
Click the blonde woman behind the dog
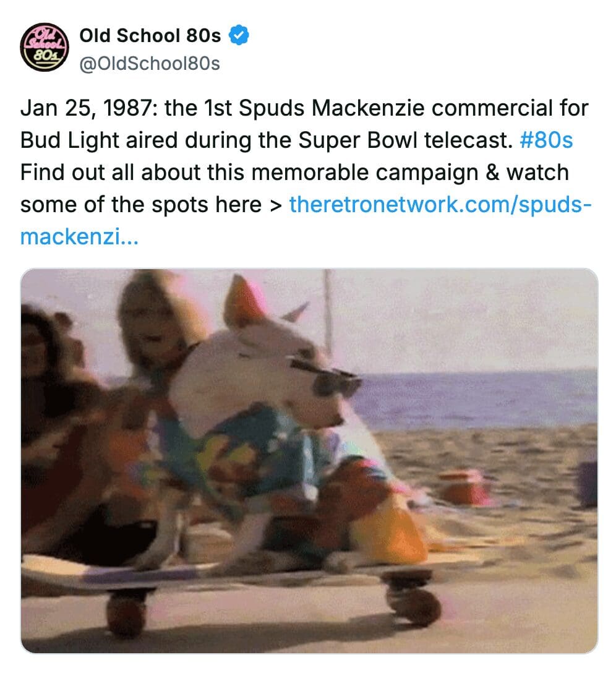click(x=155, y=326)
